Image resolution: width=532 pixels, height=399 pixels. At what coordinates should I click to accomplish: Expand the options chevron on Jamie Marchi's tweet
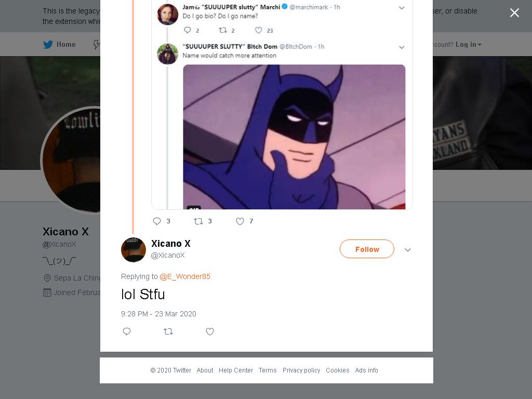click(x=402, y=8)
